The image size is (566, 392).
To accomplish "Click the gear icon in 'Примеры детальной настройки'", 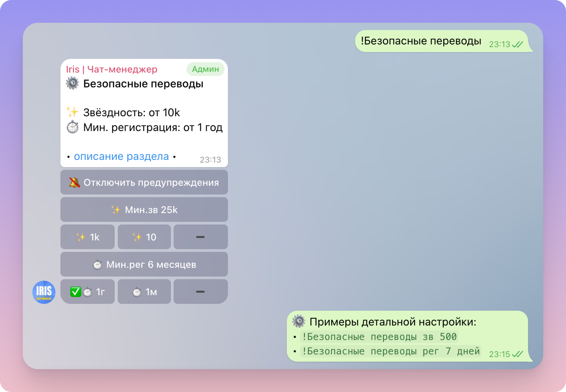I will tap(299, 321).
